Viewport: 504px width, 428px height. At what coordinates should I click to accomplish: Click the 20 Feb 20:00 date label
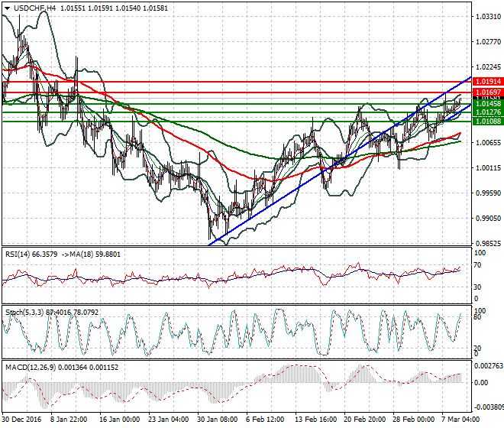click(364, 420)
